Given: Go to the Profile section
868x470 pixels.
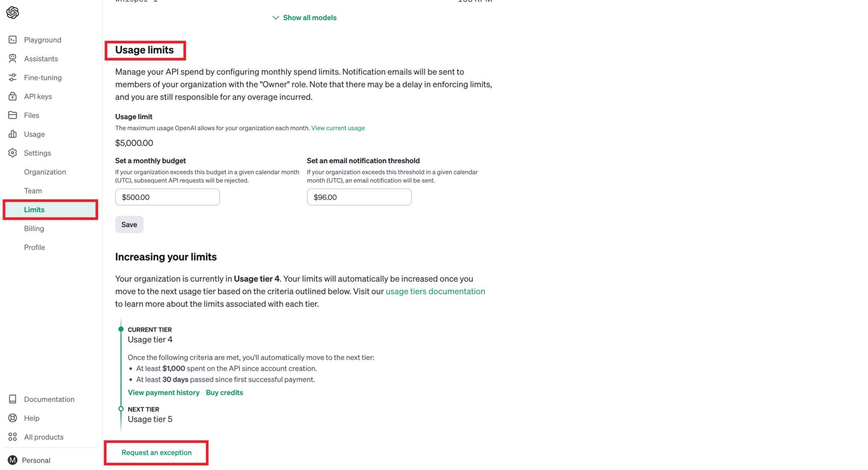Looking at the screenshot, I should click(34, 247).
